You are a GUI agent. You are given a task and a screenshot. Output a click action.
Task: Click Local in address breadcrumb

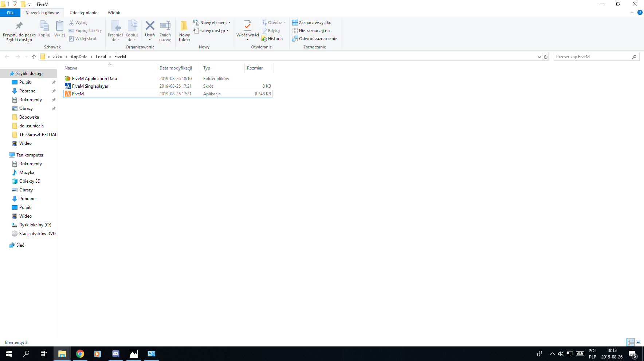point(101,57)
